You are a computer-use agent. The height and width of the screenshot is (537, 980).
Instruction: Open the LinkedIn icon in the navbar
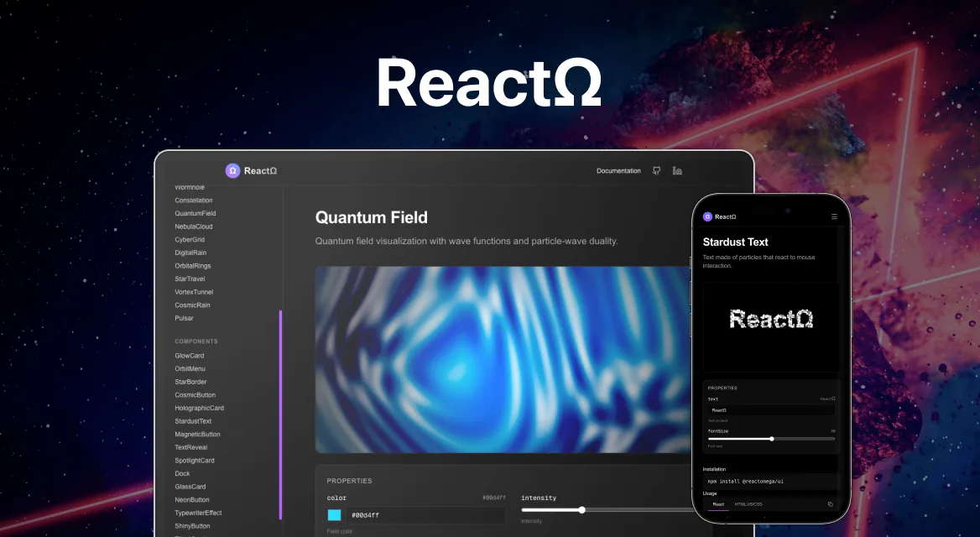pos(676,170)
